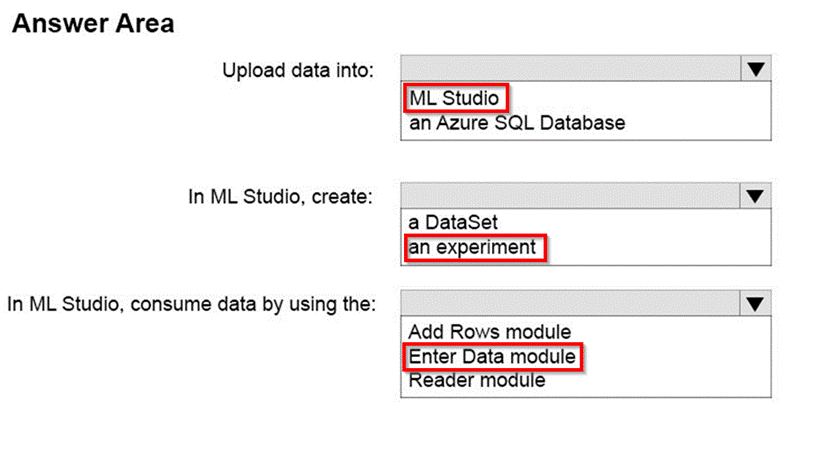The height and width of the screenshot is (463, 840).
Task: Click the 'Upload data into:' label
Action: pyautogui.click(x=299, y=70)
